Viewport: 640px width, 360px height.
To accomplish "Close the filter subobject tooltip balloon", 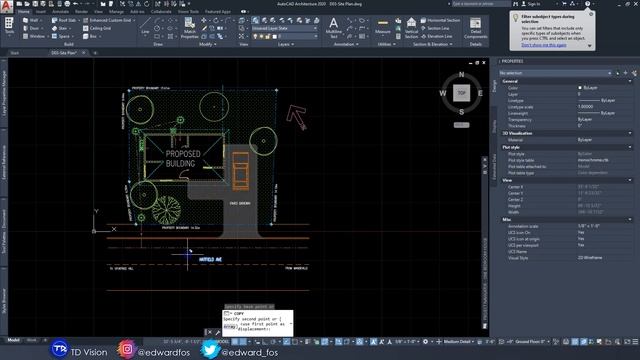I will (x=591, y=14).
